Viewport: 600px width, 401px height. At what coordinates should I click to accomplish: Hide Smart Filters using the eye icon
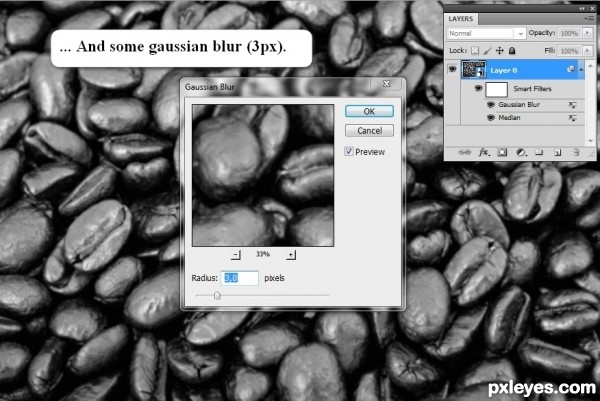[478, 88]
